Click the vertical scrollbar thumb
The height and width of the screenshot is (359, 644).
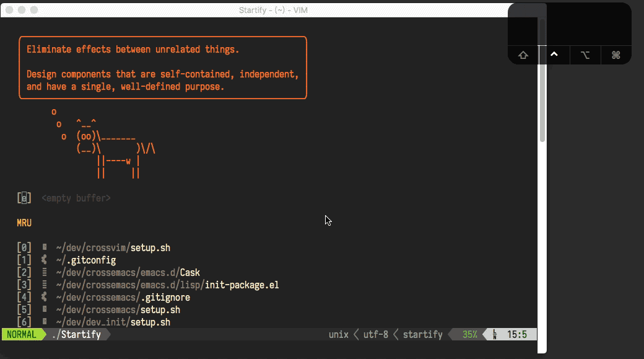tap(542, 81)
